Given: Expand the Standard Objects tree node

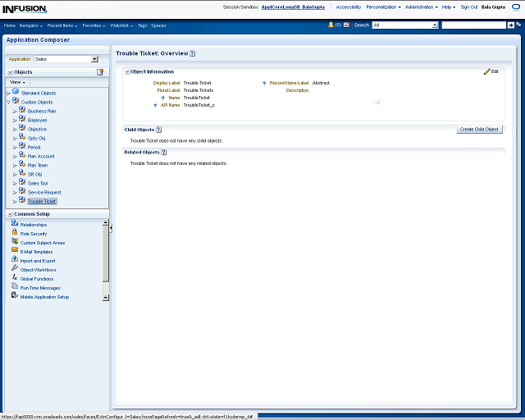Looking at the screenshot, I should click(8, 94).
